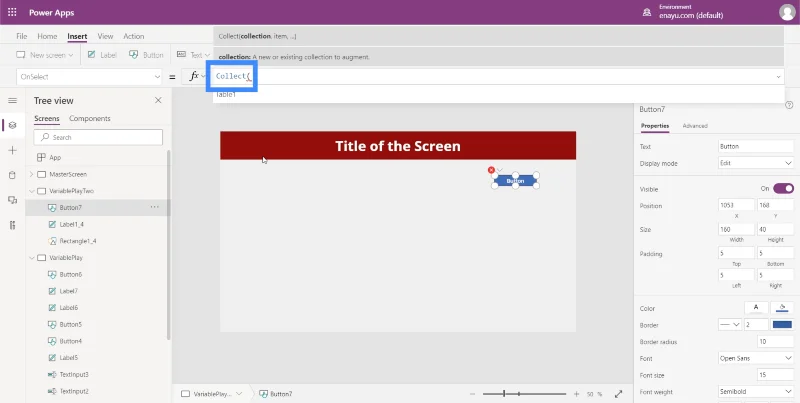Close the Tree view panel
The height and width of the screenshot is (403, 800).
158,100
